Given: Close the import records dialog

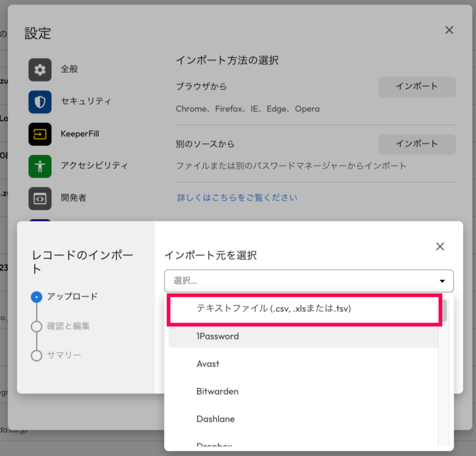Looking at the screenshot, I should click(x=440, y=246).
